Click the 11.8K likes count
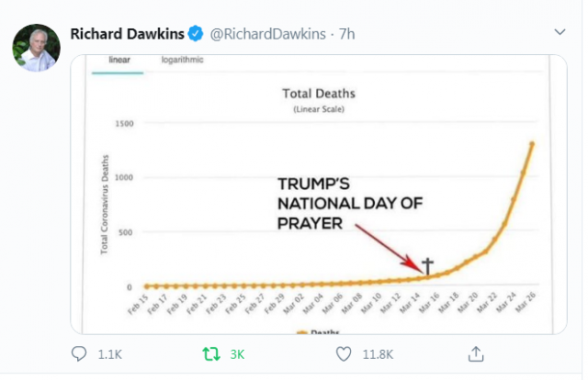The image size is (588, 380). tap(378, 354)
